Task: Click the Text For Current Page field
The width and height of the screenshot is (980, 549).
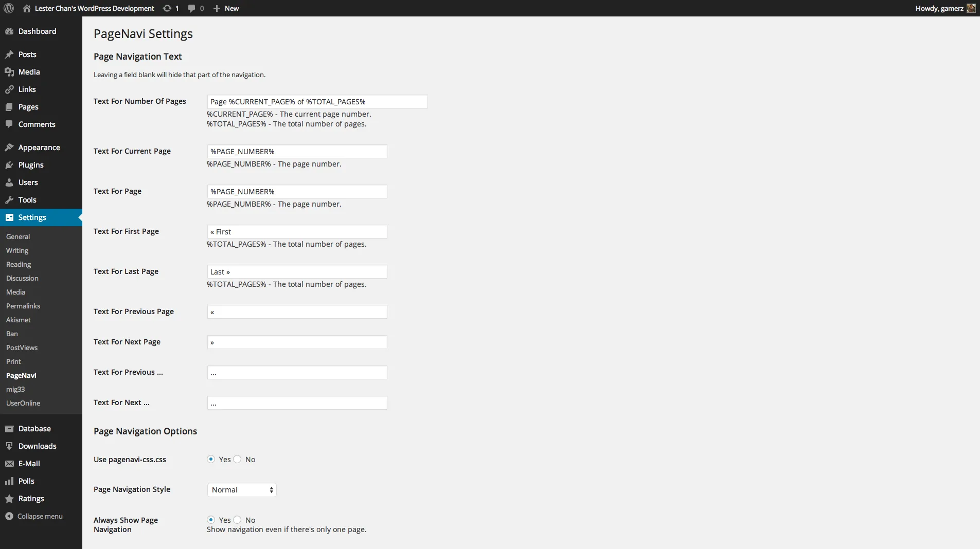Action: point(297,152)
